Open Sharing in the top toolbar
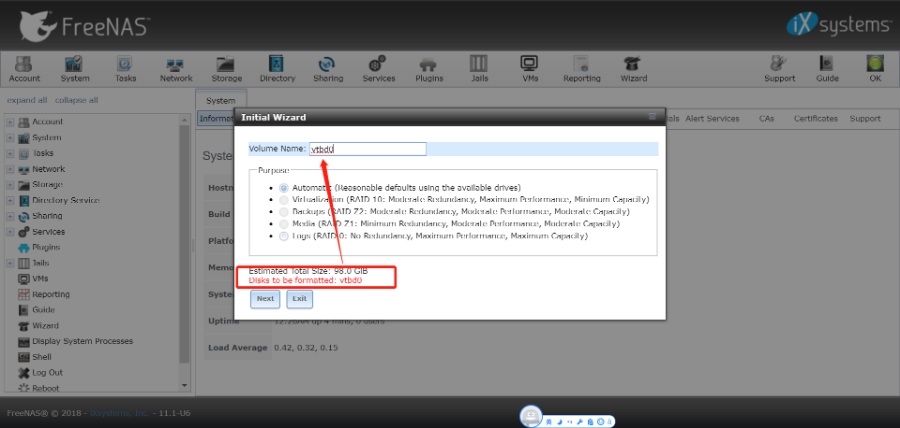This screenshot has height=428, width=900. (x=328, y=69)
